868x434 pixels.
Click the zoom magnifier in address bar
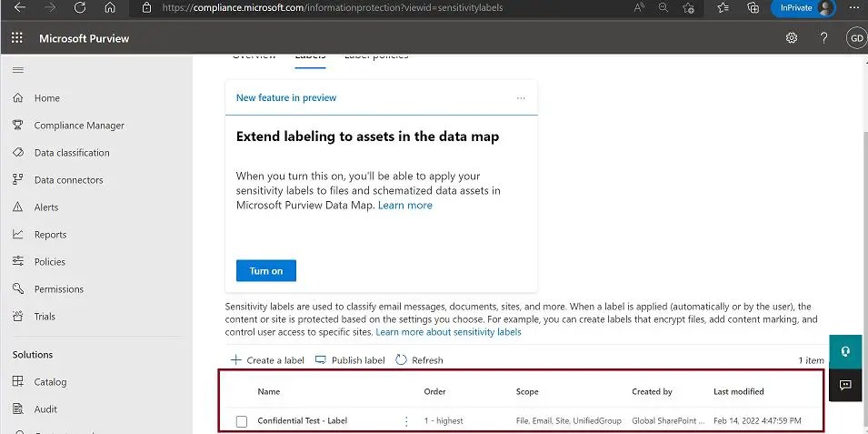(663, 8)
